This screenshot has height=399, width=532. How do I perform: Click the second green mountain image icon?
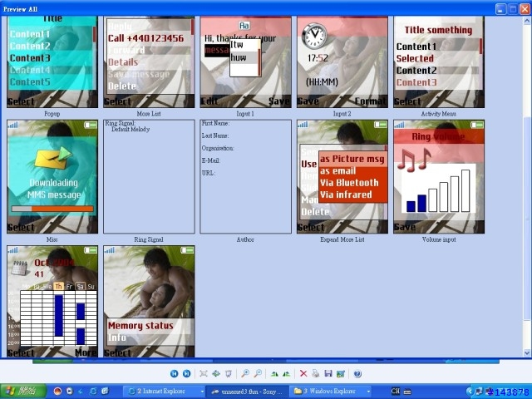click(x=287, y=374)
